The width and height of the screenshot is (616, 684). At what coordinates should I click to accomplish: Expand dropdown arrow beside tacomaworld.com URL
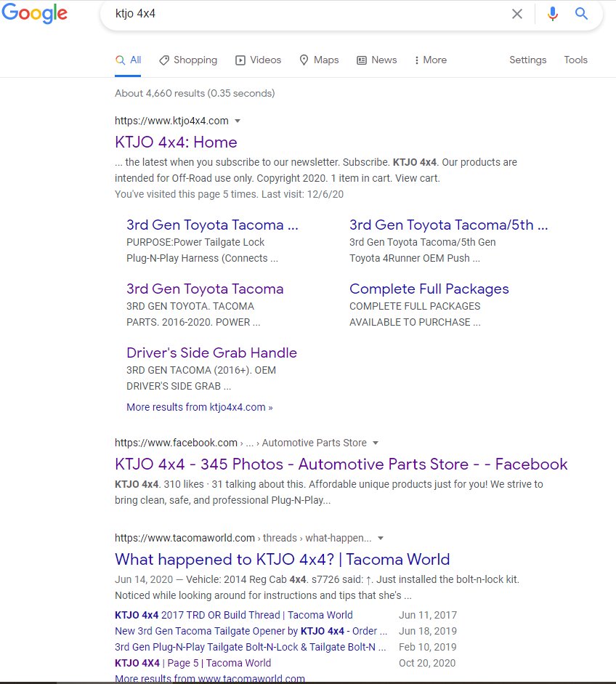point(381,538)
